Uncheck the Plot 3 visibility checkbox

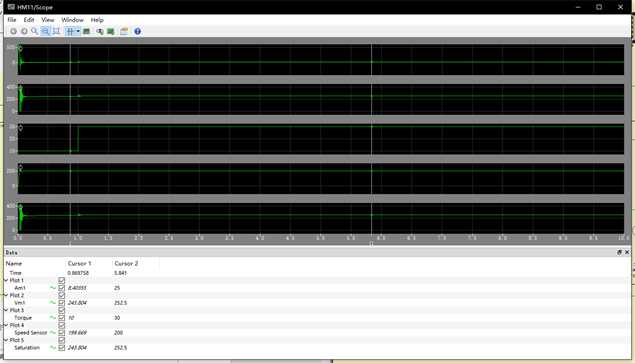(x=62, y=310)
